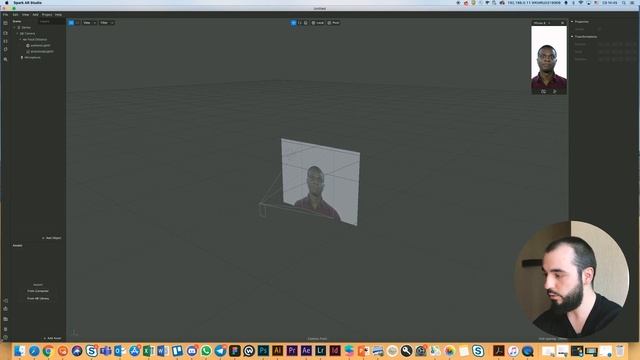Open After Effects from the dock
Image resolution: width=640 pixels, height=360 pixels.
(306, 351)
